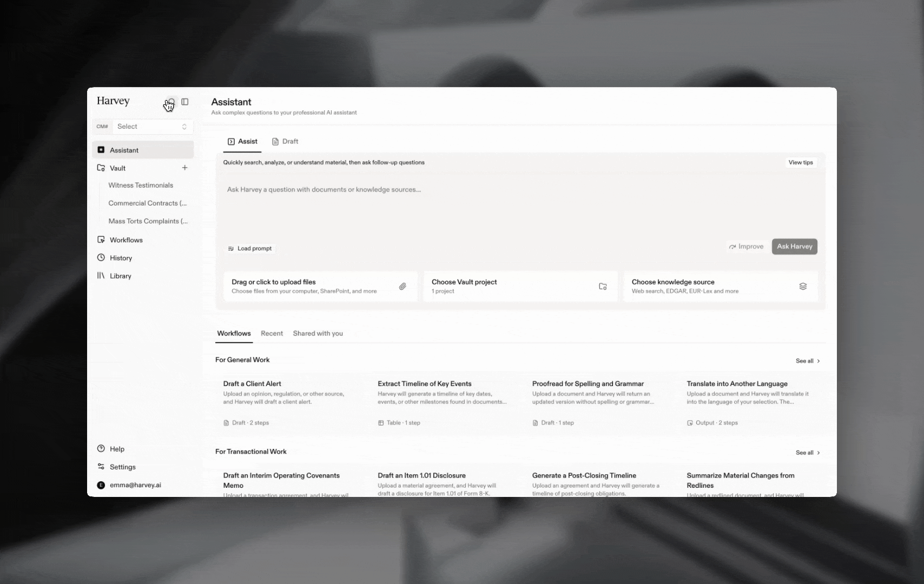Submit with the Ask Harvey button
Viewport: 924px width, 584px height.
pyautogui.click(x=795, y=247)
